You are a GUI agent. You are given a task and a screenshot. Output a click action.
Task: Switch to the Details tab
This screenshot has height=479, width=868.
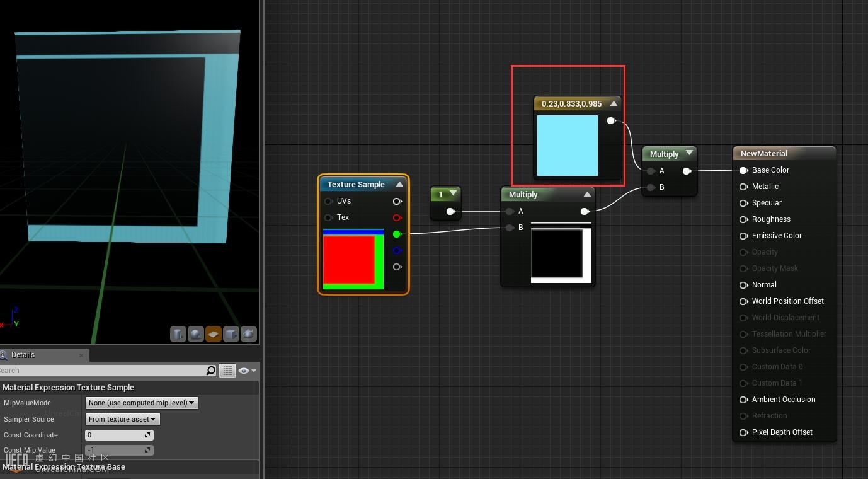pos(23,355)
